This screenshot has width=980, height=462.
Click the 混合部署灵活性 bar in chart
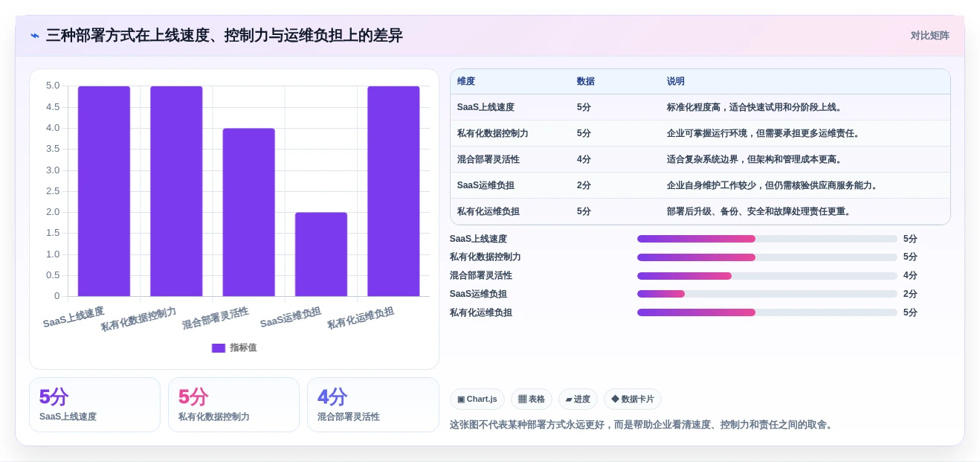pos(248,212)
